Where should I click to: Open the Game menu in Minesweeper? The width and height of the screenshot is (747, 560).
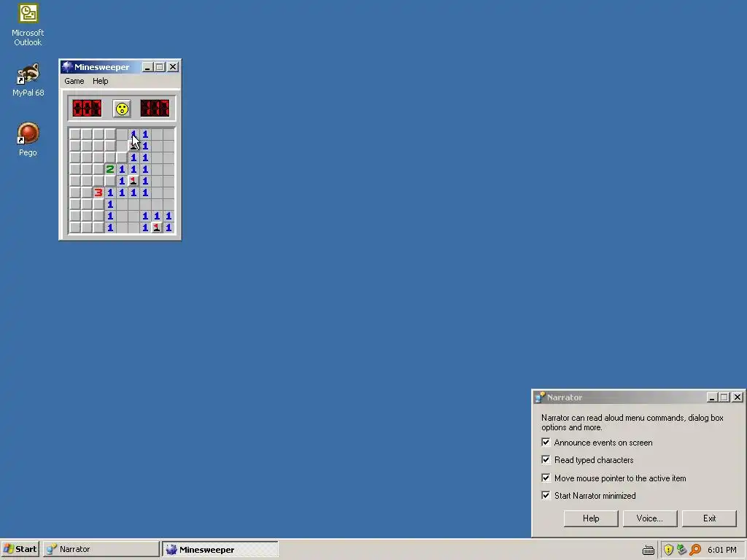pyautogui.click(x=74, y=81)
